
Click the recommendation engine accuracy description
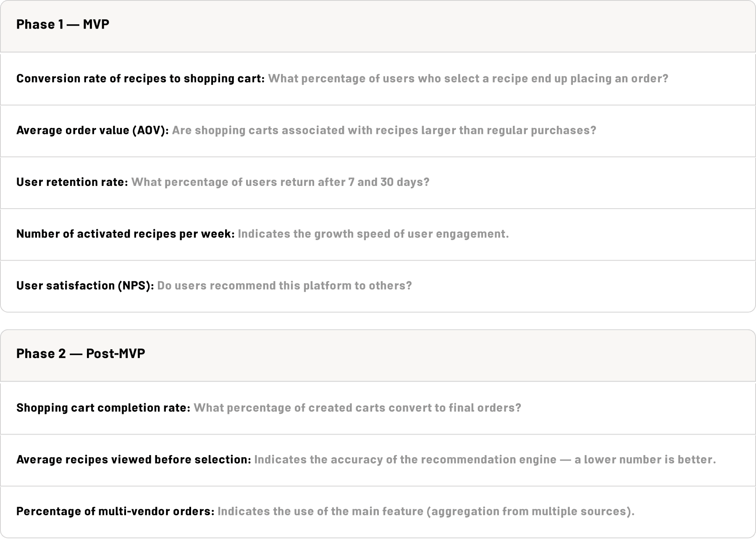[x=485, y=460]
